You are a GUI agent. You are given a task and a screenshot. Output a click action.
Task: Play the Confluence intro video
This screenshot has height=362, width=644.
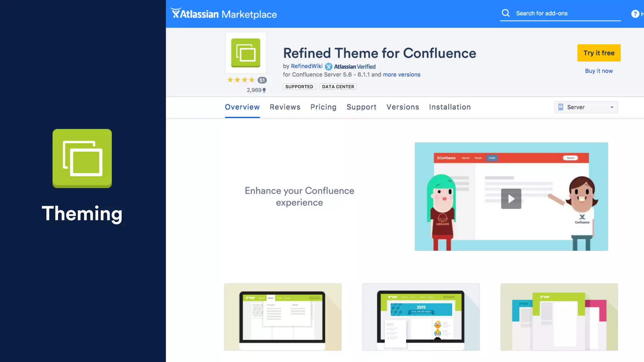(511, 199)
